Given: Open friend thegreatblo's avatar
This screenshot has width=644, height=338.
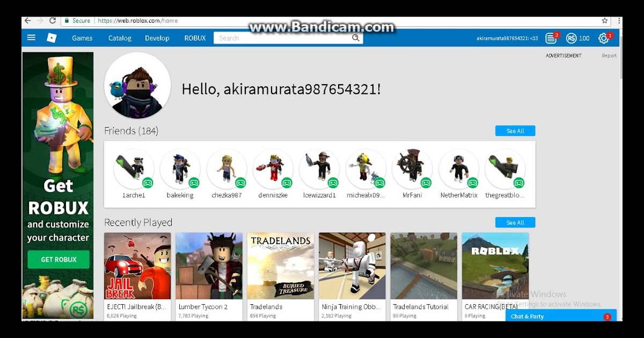Looking at the screenshot, I should [x=504, y=169].
